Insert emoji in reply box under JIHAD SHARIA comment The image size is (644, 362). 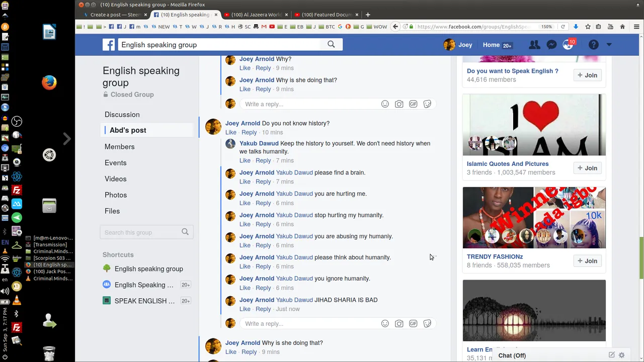click(385, 323)
